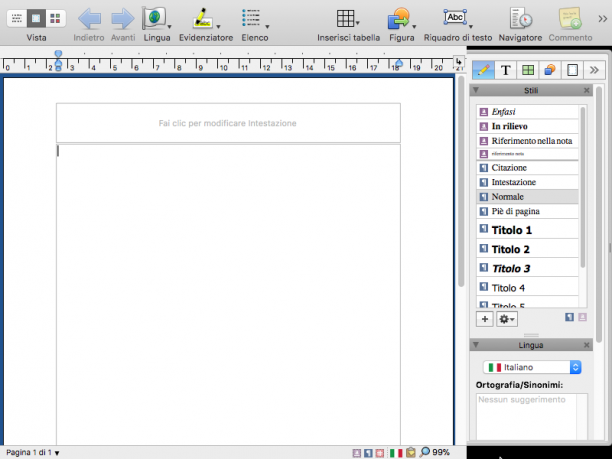The width and height of the screenshot is (612, 459).
Task: Collapse the Stili panel disclosure triangle
Action: click(x=476, y=90)
